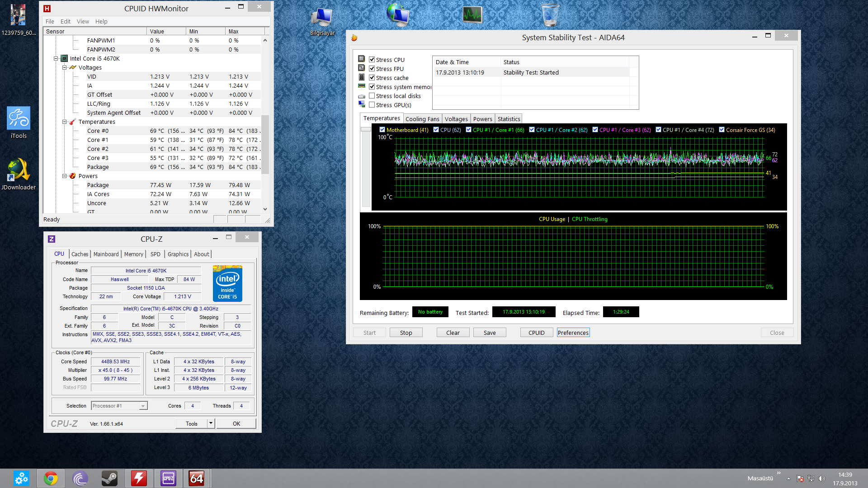The image size is (868, 488).
Task: Open the green monitor graph desktop icon
Action: 472,15
